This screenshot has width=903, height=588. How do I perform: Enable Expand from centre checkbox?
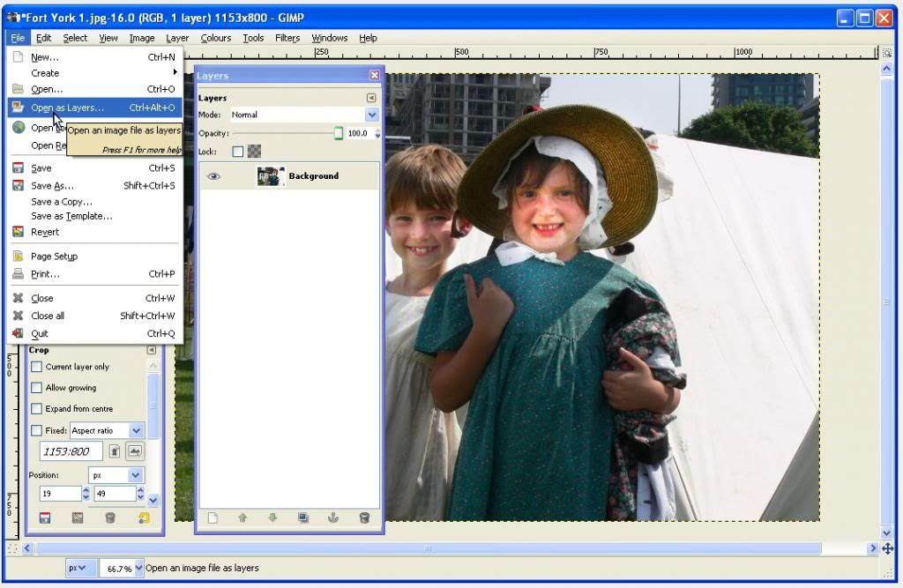pyautogui.click(x=36, y=408)
